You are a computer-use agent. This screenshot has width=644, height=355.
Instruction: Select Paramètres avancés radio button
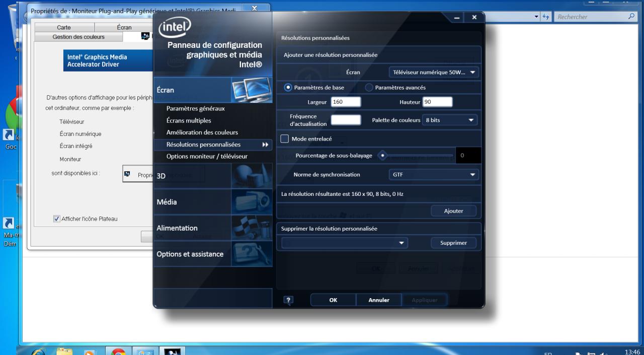pyautogui.click(x=369, y=87)
